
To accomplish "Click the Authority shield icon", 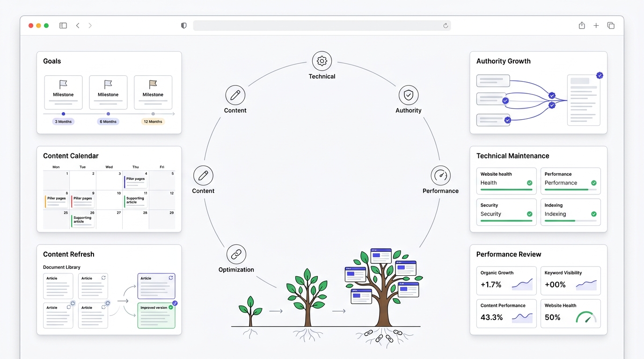I will click(x=409, y=95).
